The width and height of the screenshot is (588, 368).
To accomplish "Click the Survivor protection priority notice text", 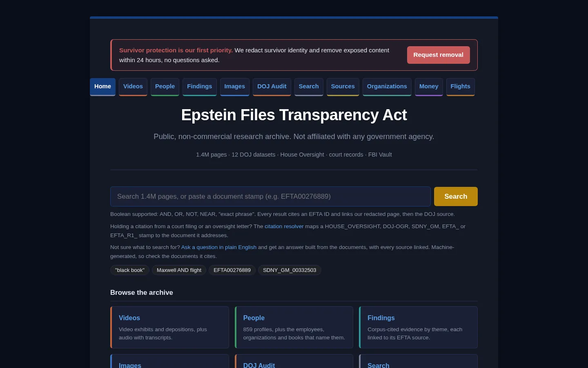I will [254, 55].
